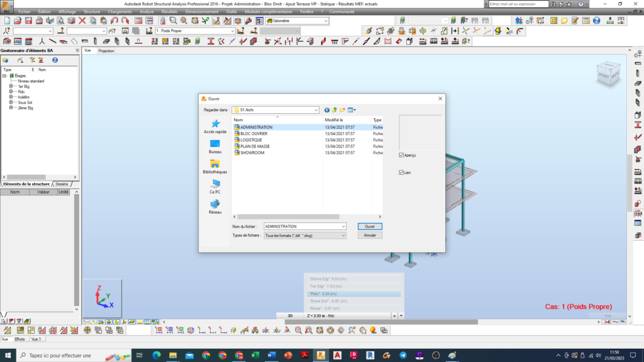Screen dimensions: 644x362
Task: Disable the Lien checkbox
Action: 401,172
